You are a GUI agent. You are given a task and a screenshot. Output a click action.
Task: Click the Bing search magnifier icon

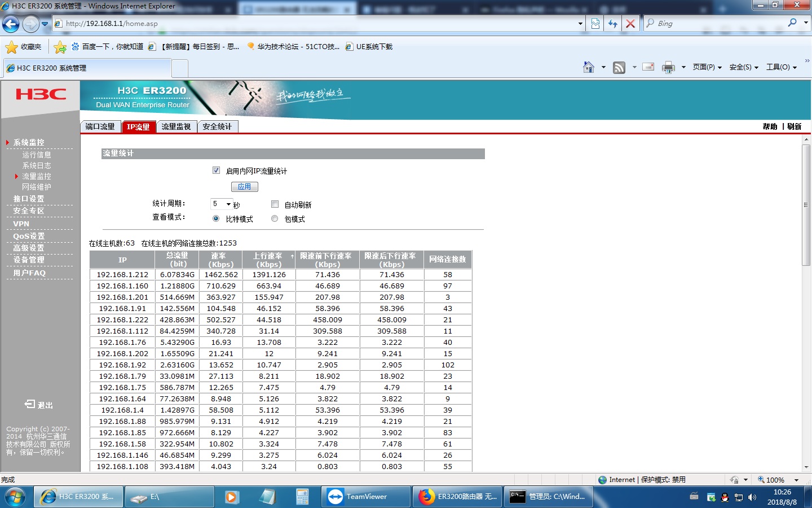click(792, 23)
